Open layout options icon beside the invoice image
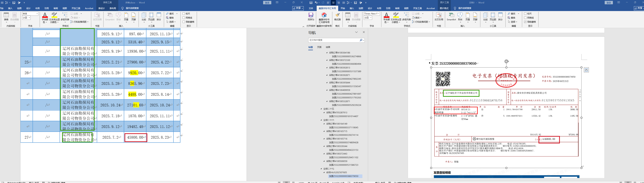The width and height of the screenshot is (644, 183). pos(586,70)
